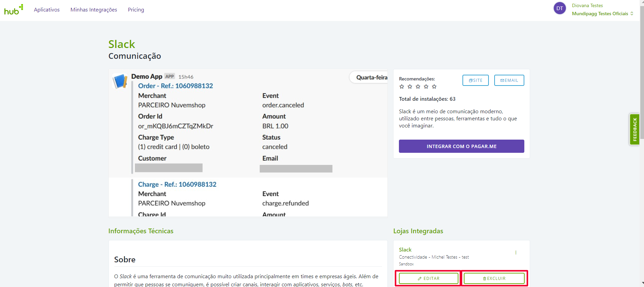Click the hub logo icon
The width and height of the screenshot is (644, 287).
click(14, 10)
